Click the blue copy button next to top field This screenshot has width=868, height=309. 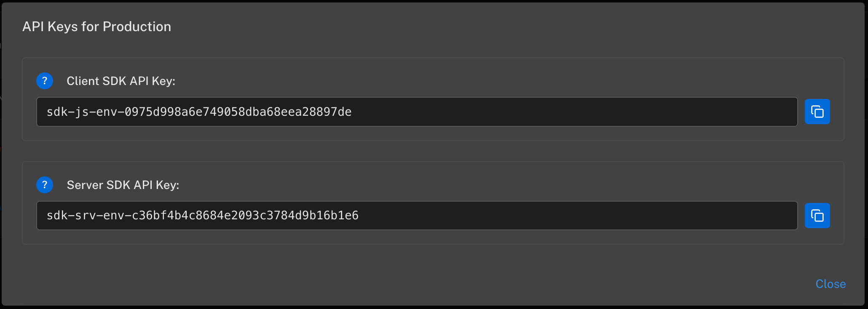[x=817, y=112]
